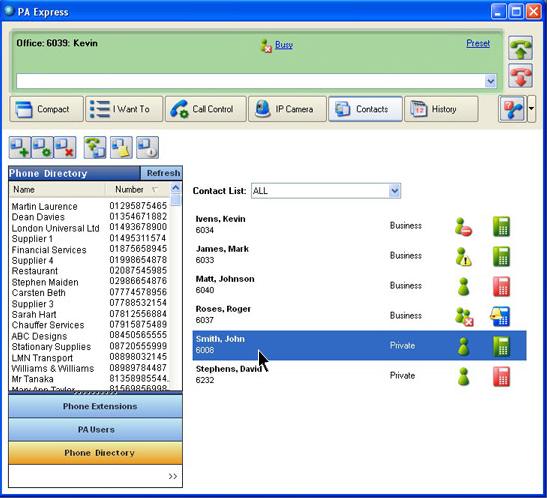This screenshot has height=498, width=547.
Task: Click James, Mark's green phone icon
Action: click(501, 257)
